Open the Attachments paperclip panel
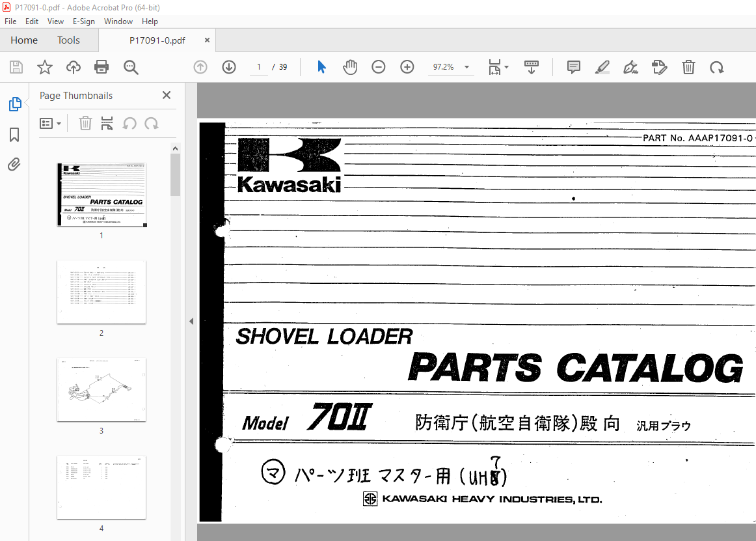 (x=14, y=165)
